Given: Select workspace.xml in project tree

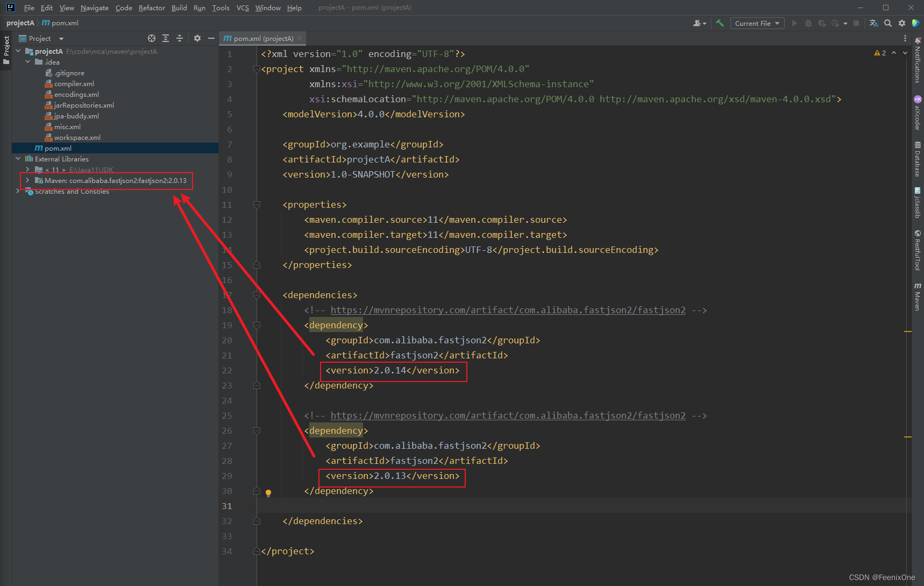Looking at the screenshot, I should click(x=77, y=137).
